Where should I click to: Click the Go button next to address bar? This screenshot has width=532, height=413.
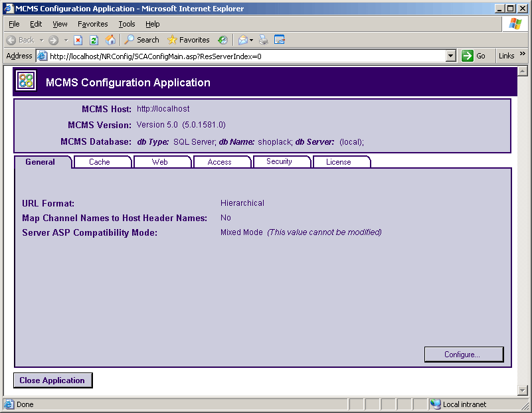click(x=474, y=56)
